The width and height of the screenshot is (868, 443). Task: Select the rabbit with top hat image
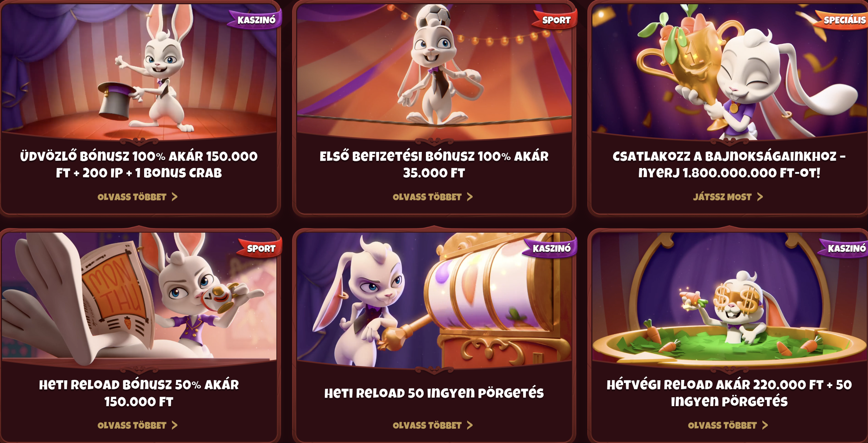(x=139, y=71)
